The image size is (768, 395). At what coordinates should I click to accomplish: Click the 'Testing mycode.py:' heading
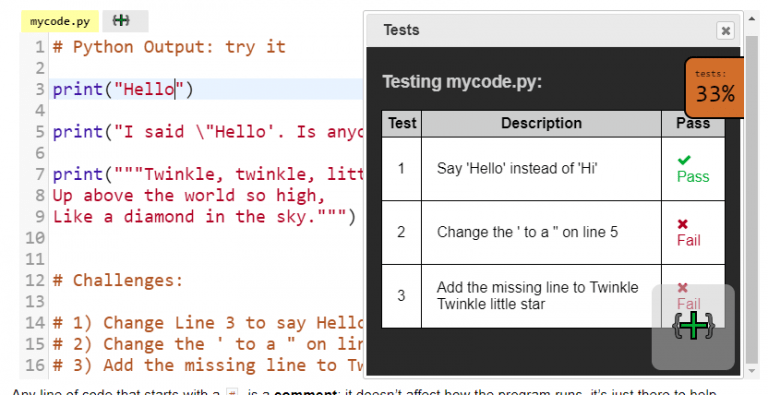coord(462,82)
